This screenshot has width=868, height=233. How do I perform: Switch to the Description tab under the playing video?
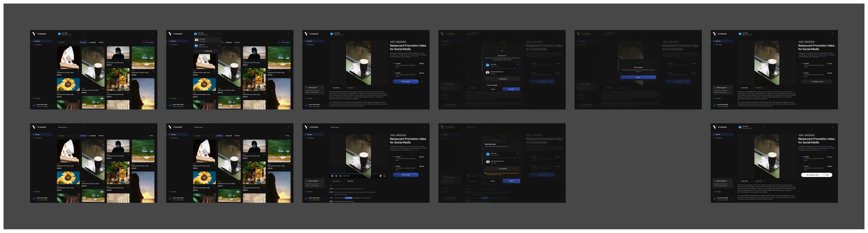[x=336, y=181]
